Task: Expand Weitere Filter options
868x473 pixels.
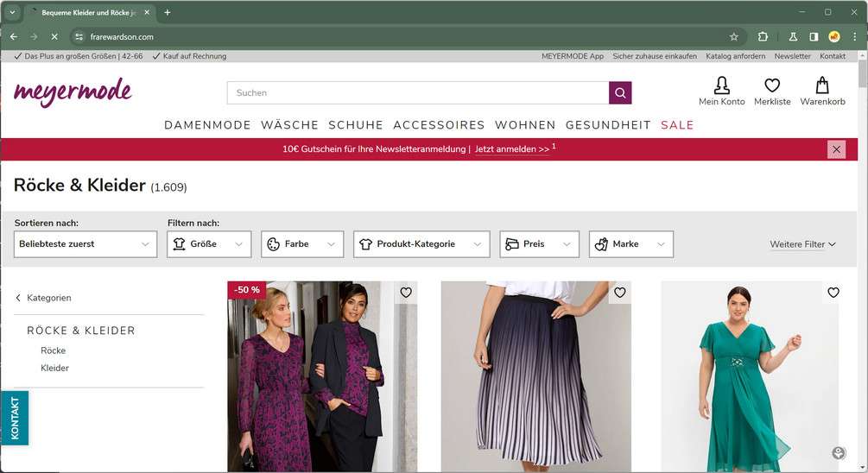Action: (x=802, y=244)
